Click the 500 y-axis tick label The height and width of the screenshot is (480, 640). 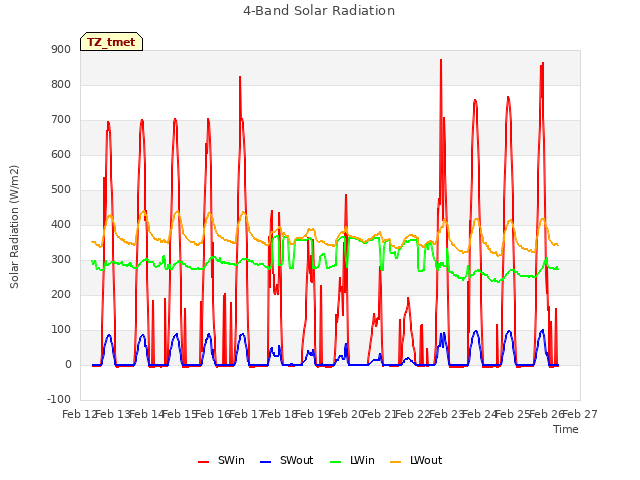61,189
